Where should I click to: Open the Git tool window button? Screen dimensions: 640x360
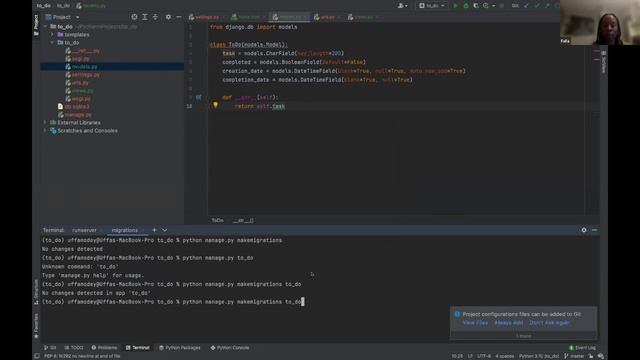coord(50,348)
